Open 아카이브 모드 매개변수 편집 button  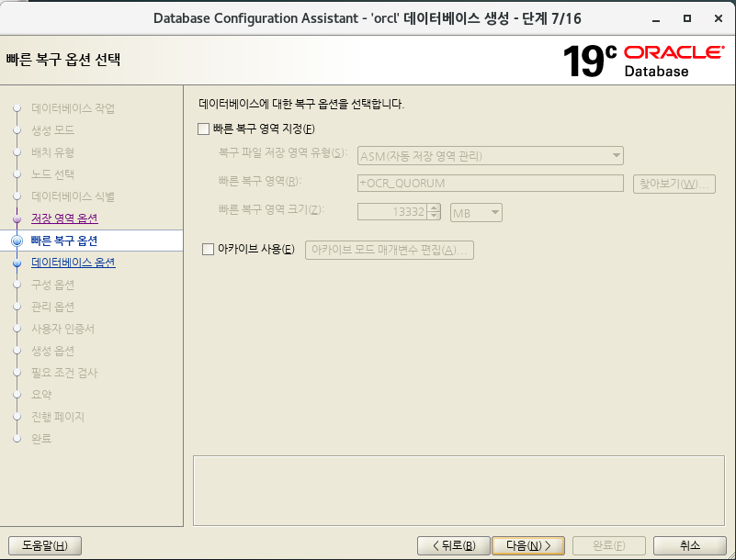(389, 250)
